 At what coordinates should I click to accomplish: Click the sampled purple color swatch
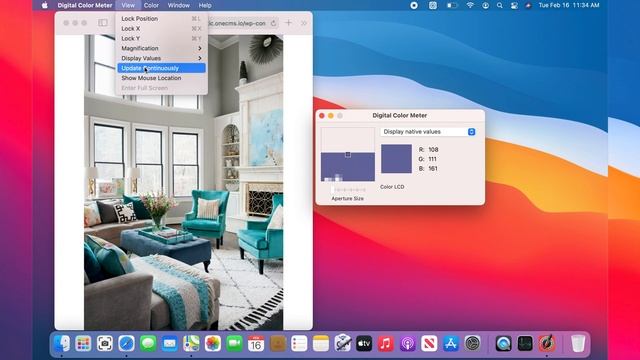[x=396, y=159]
